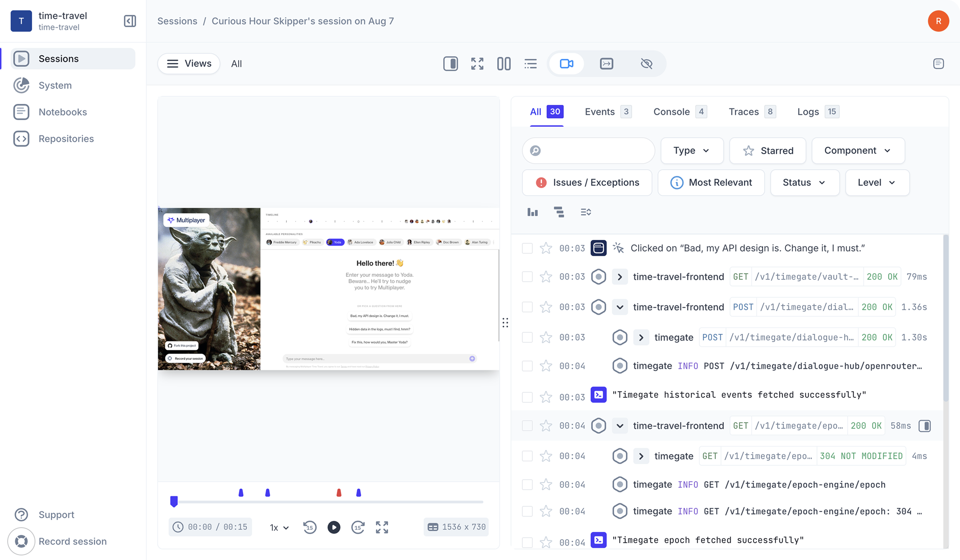Open the playback speed 1x dropdown

pyautogui.click(x=279, y=528)
